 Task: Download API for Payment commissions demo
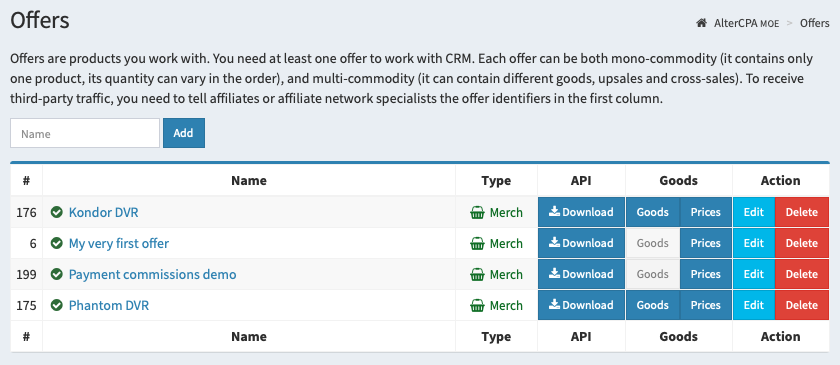pos(581,274)
